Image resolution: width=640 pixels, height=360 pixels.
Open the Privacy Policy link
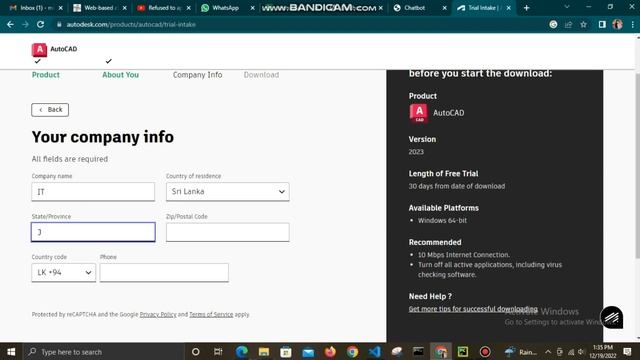click(158, 314)
